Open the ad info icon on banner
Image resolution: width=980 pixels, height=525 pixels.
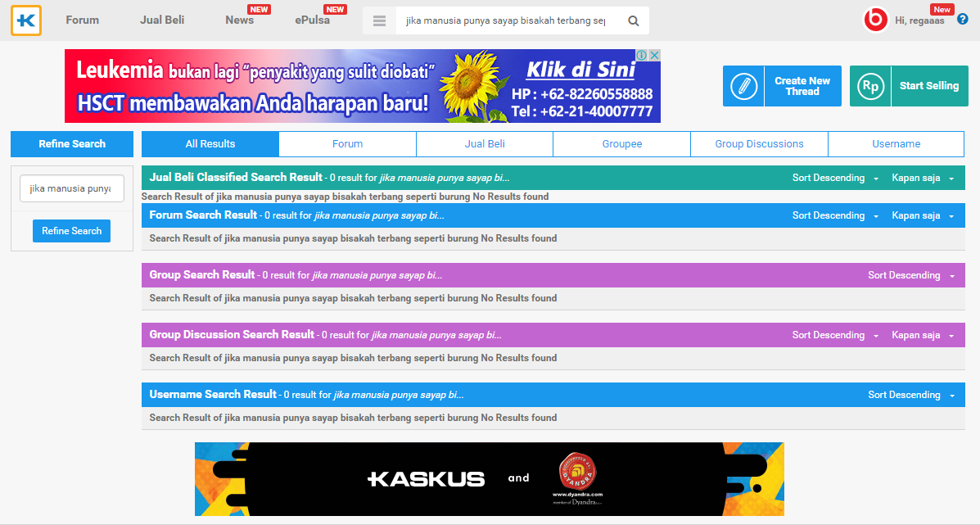coord(642,55)
